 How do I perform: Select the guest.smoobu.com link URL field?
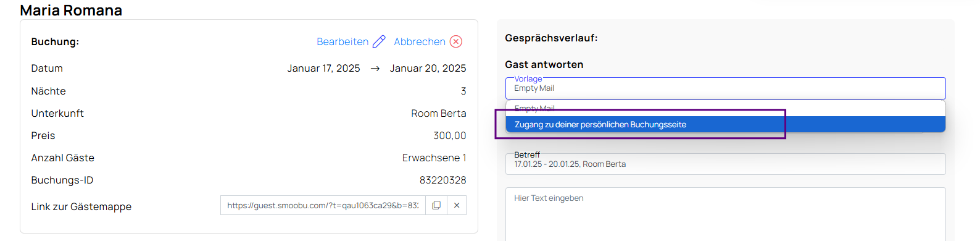pyautogui.click(x=323, y=205)
